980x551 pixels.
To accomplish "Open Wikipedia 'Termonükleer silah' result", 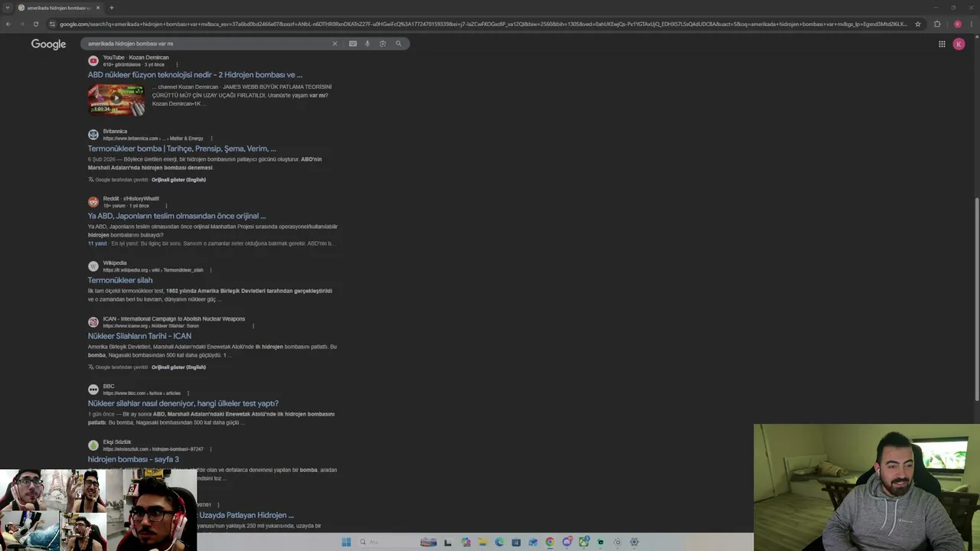I will pyautogui.click(x=120, y=280).
